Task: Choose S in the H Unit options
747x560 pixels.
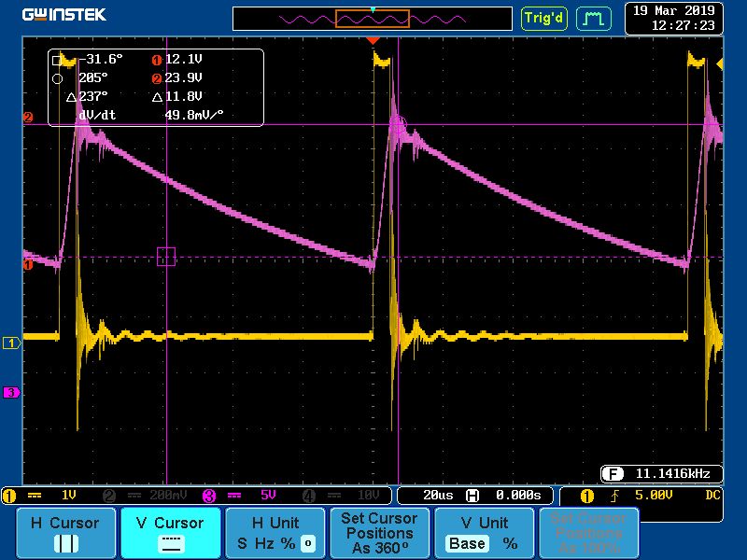Action: (x=242, y=543)
